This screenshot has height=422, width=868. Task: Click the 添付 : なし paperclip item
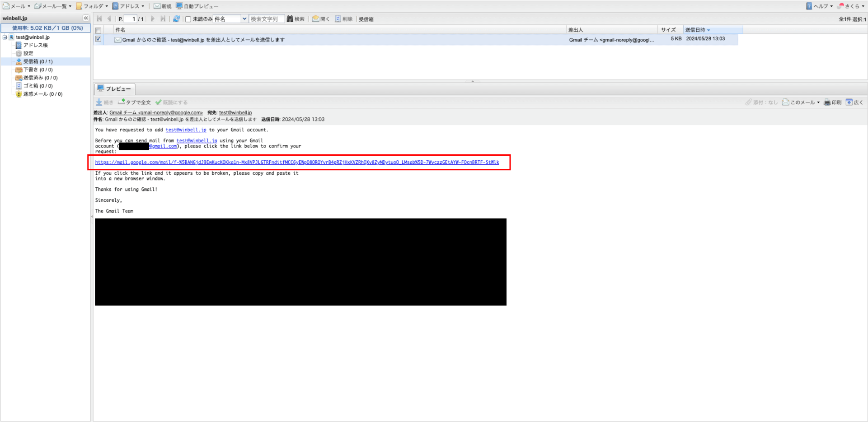click(x=762, y=102)
